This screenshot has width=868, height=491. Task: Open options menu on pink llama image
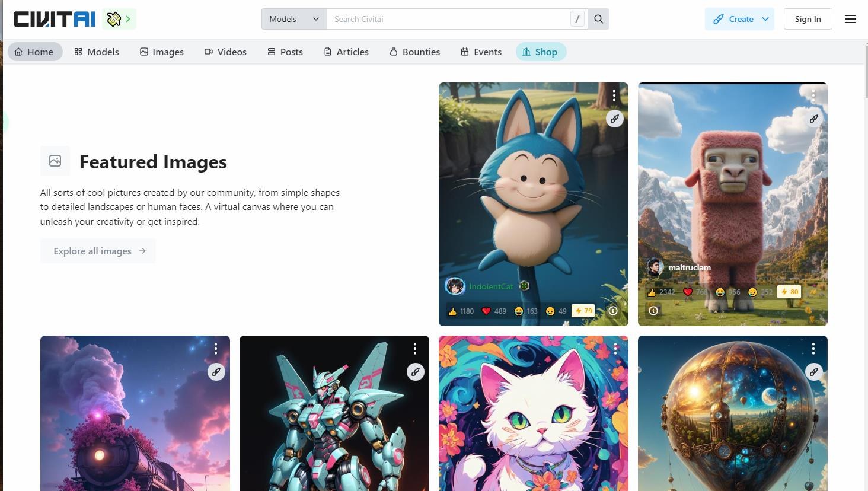point(813,95)
